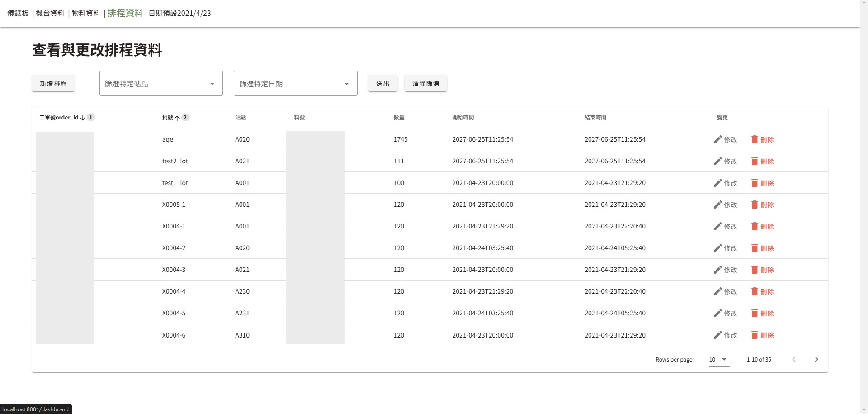Click the 新增排程 button

click(x=53, y=83)
